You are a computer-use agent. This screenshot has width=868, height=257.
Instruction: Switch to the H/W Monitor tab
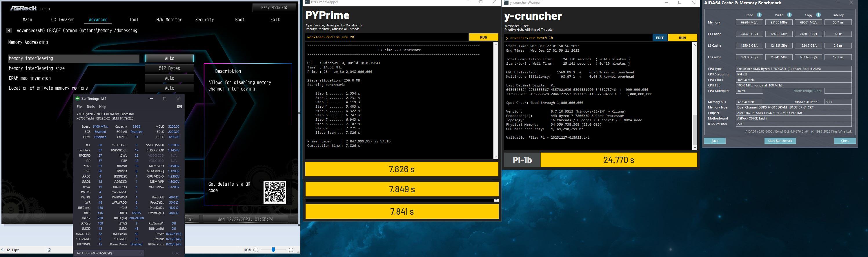coord(169,19)
